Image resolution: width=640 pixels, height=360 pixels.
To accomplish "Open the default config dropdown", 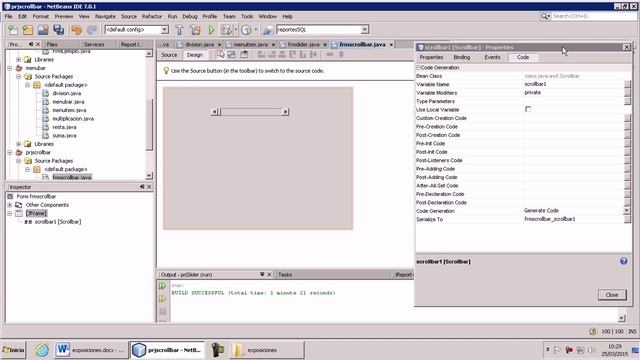I will (164, 30).
